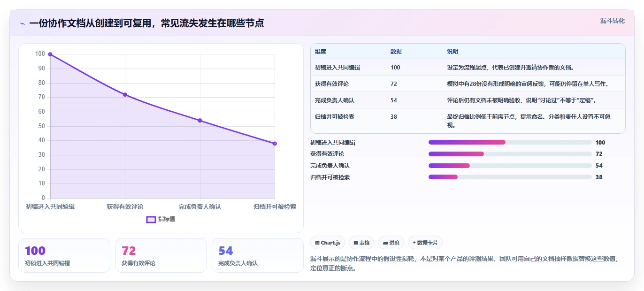The image size is (644, 291).
Task: Click the 归档并可被检索 label beside its progress bar
Action: 330,177
